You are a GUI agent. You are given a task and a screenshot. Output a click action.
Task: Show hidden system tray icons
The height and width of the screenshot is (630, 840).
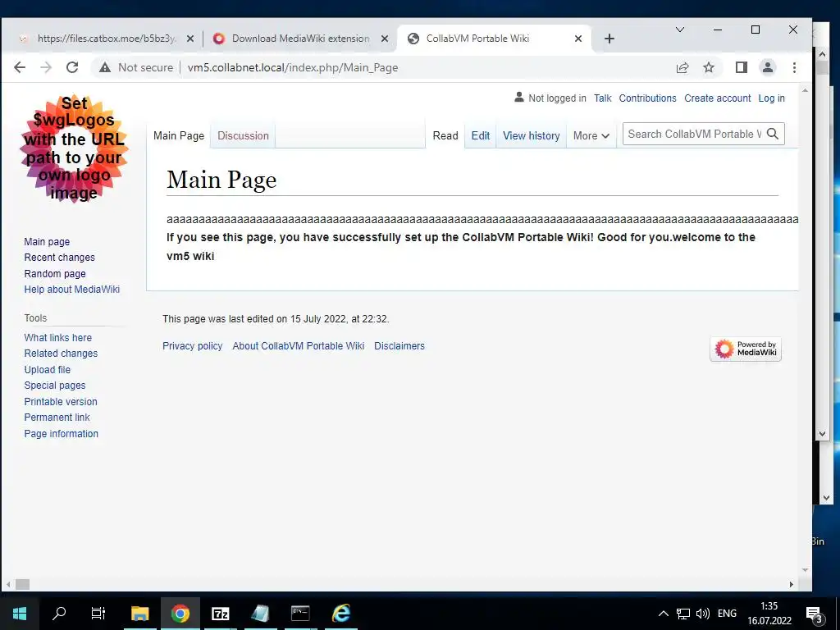663,614
